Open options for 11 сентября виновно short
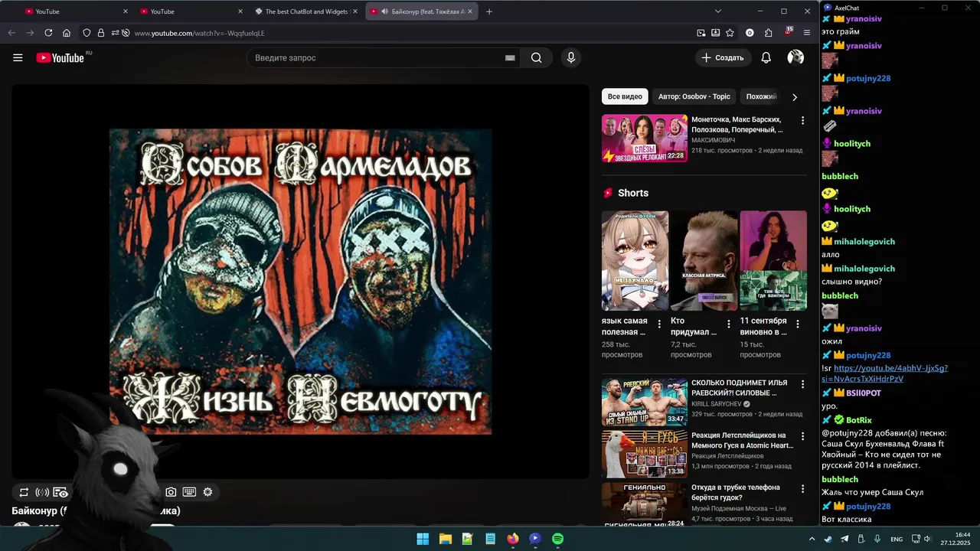The image size is (980, 551). coord(798,324)
